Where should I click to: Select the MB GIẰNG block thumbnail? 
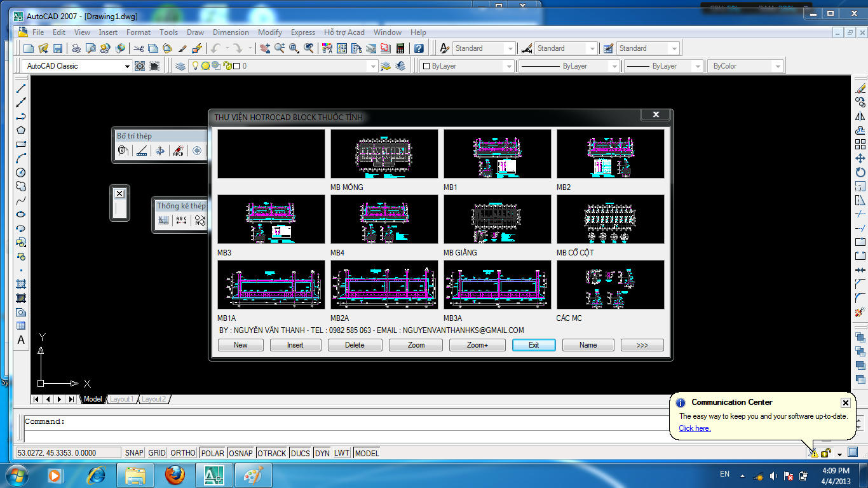pyautogui.click(x=498, y=219)
